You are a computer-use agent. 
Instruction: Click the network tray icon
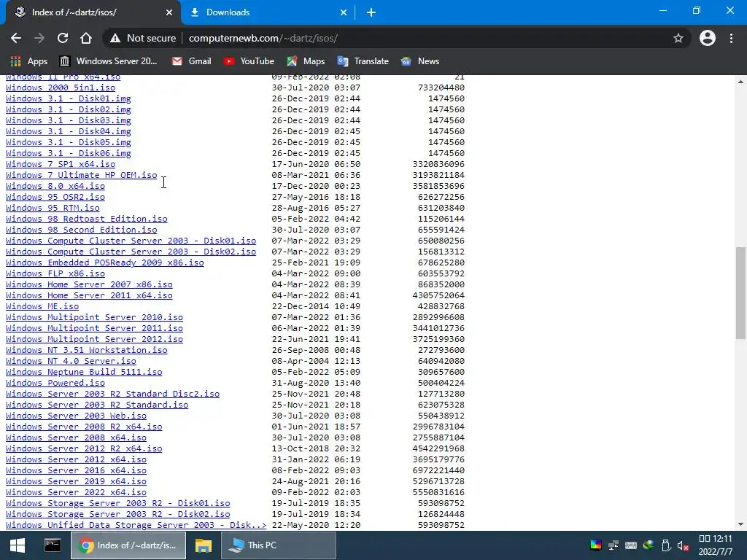point(614,545)
